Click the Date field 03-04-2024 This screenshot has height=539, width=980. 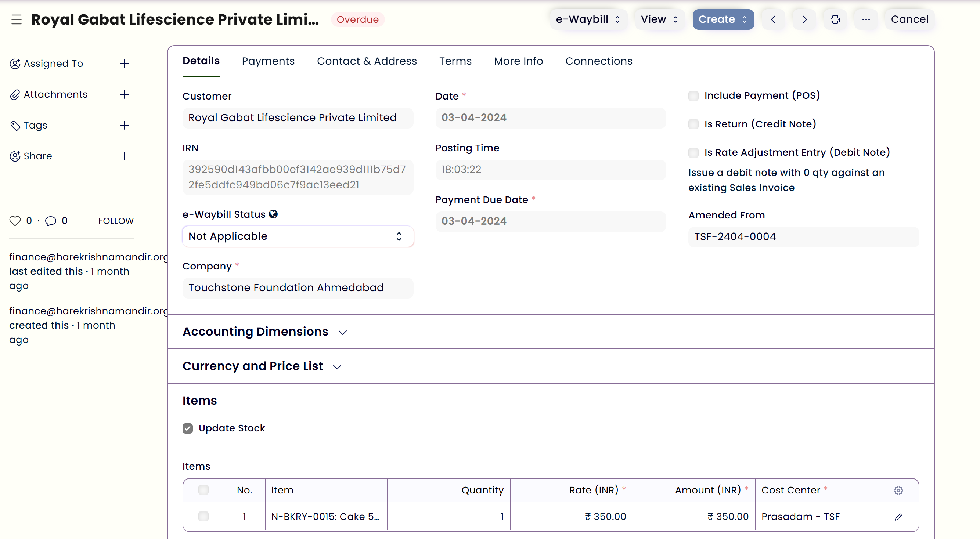(551, 117)
